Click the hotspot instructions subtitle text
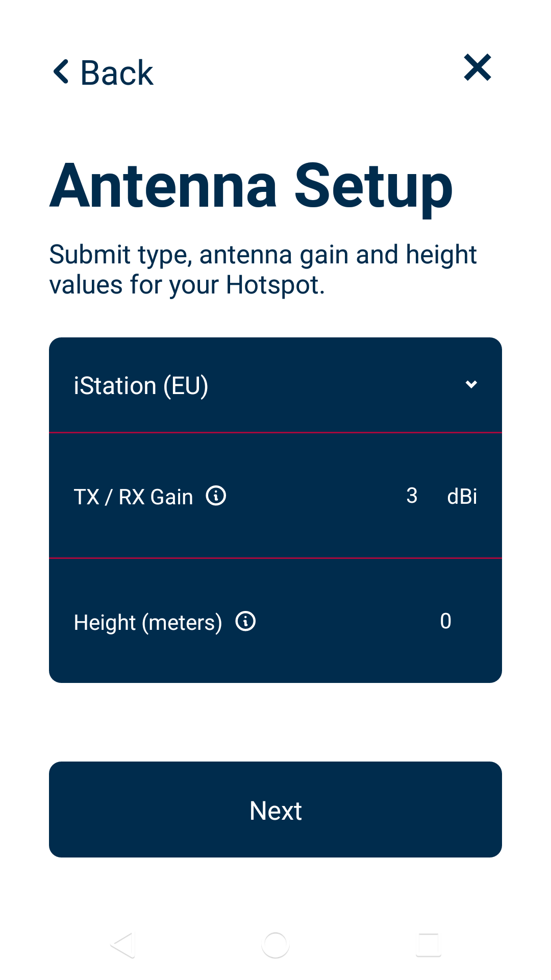Image resolution: width=551 pixels, height=980 pixels. point(263,269)
